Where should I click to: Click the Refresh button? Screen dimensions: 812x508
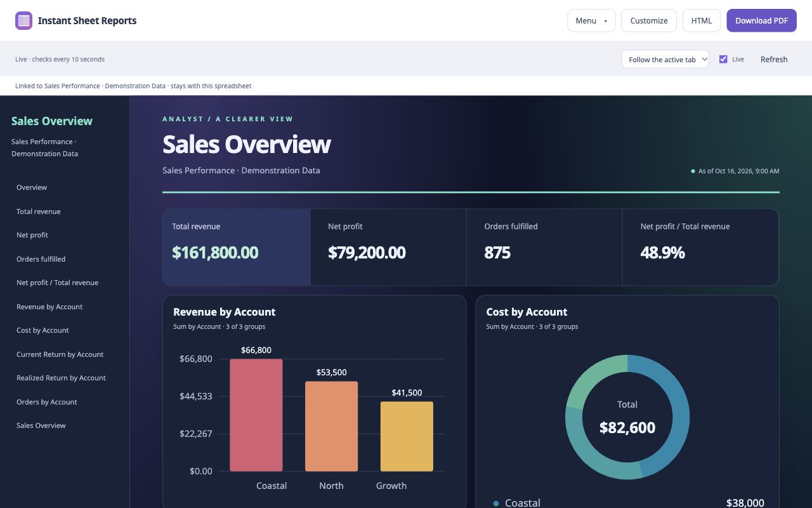774,59
